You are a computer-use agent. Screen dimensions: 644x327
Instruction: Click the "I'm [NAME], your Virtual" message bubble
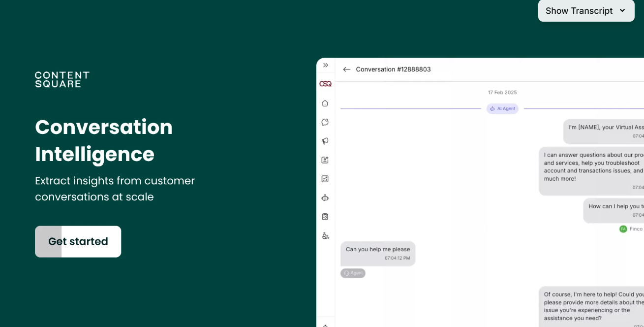604,131
